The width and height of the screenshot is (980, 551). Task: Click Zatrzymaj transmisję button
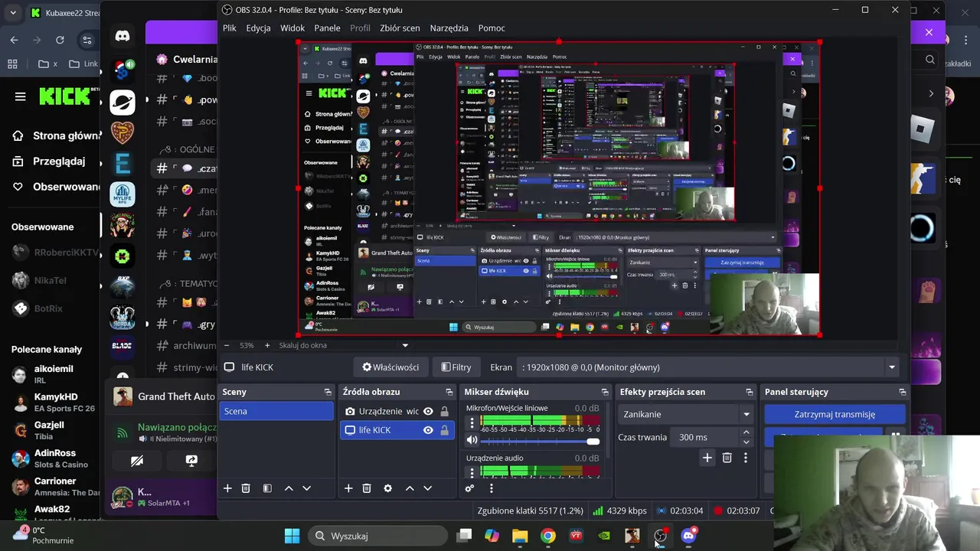coord(835,414)
